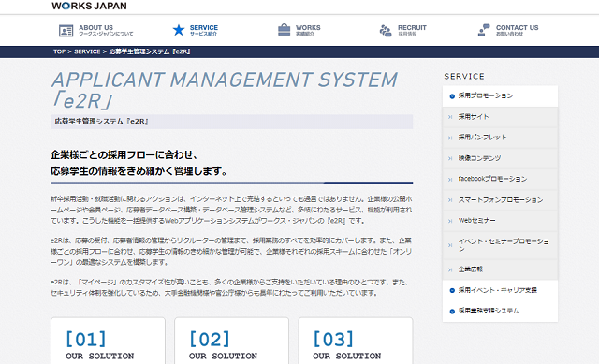Click the bullet icon beside 採用イベント・キャリア支援
This screenshot has width=599, height=364.
pyautogui.click(x=452, y=291)
